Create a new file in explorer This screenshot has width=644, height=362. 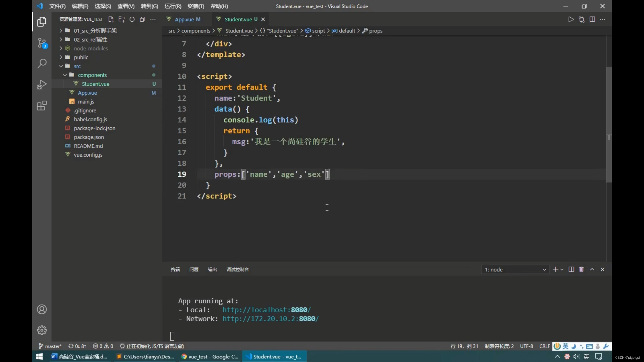point(111,19)
